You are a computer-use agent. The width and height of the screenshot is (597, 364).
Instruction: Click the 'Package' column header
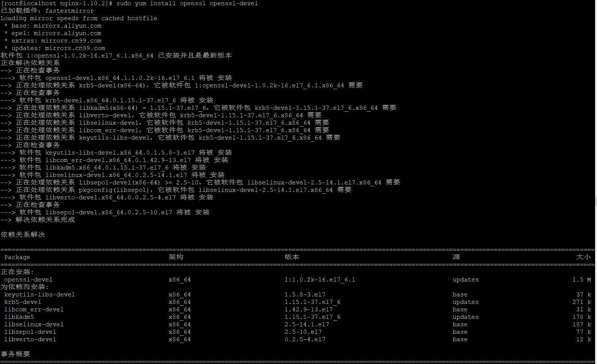coord(17,257)
